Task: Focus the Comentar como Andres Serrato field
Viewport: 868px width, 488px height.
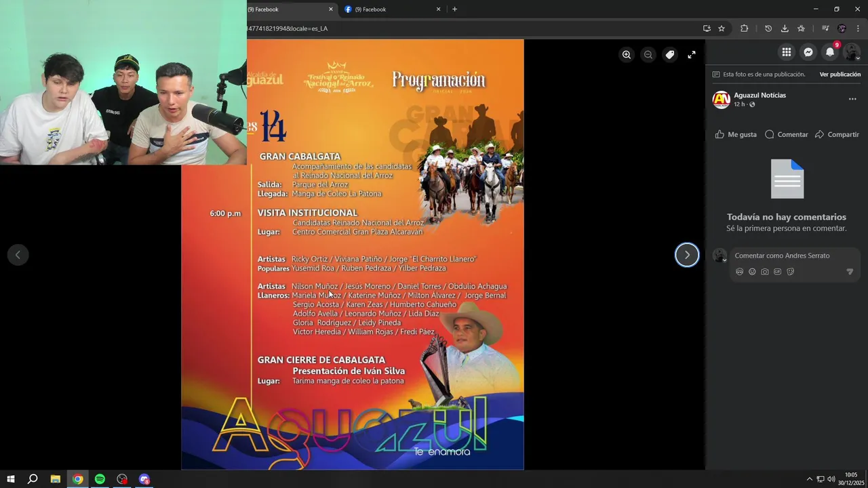Action: tap(796, 256)
